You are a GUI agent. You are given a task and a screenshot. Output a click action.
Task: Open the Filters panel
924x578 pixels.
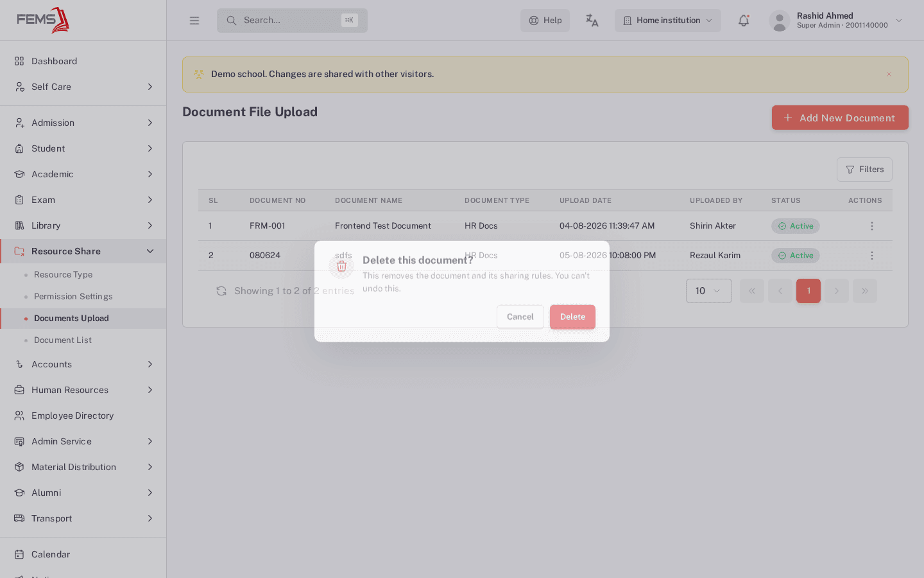(x=864, y=170)
